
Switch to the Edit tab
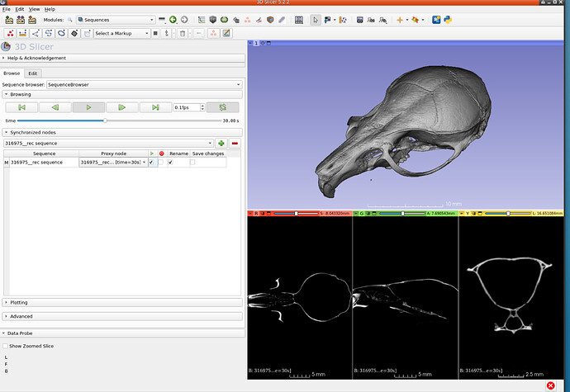click(x=33, y=73)
